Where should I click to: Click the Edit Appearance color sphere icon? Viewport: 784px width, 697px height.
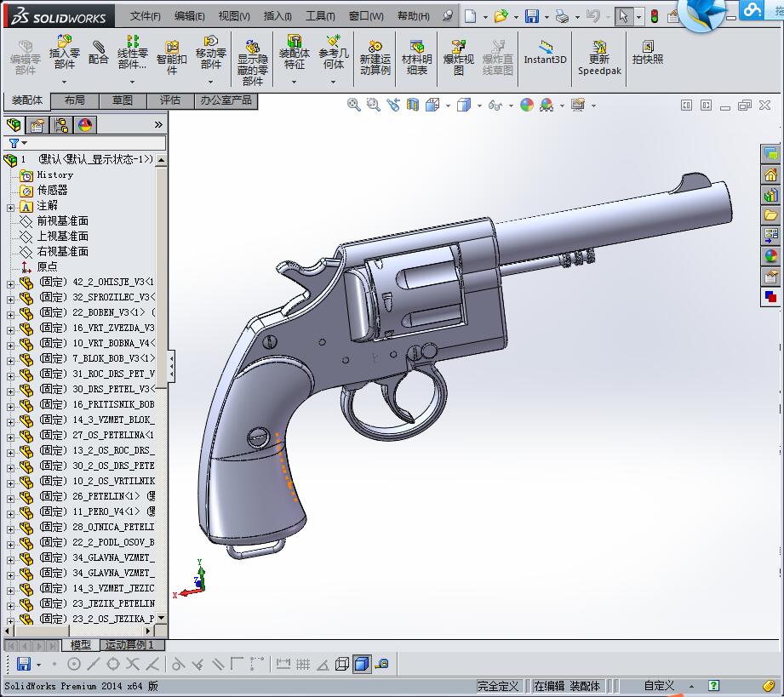pos(527,105)
